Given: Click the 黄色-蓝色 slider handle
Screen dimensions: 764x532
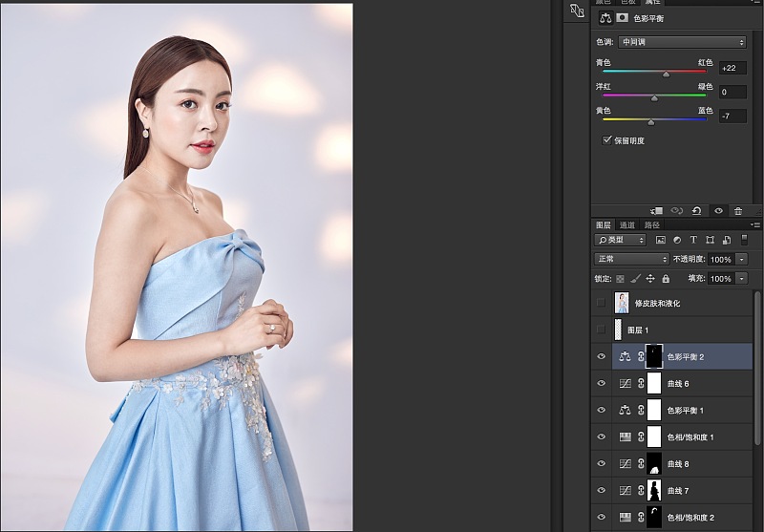Looking at the screenshot, I should point(651,122).
